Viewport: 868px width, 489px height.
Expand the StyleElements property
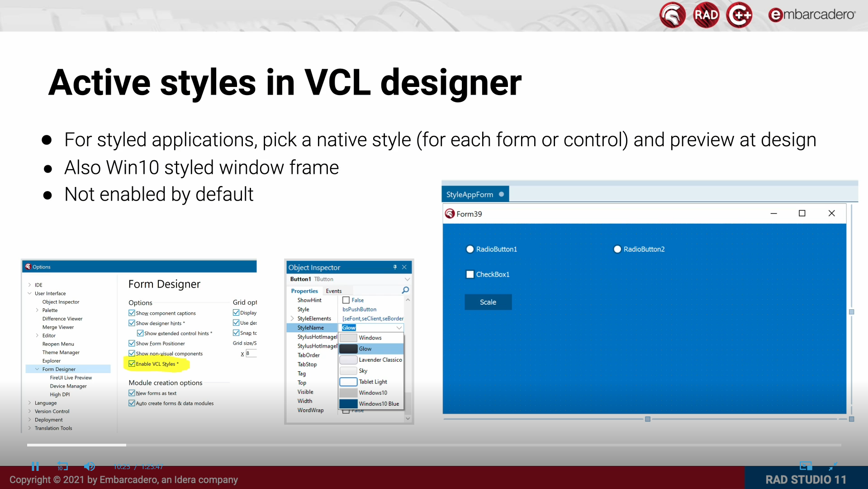pos(292,318)
